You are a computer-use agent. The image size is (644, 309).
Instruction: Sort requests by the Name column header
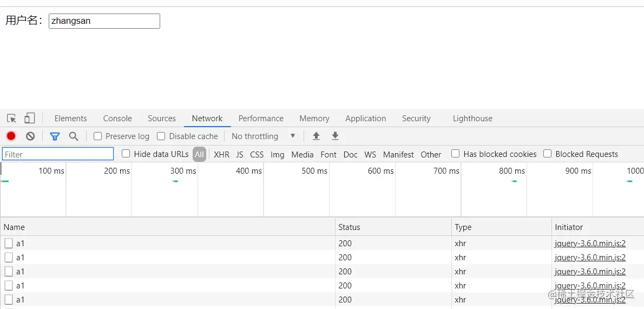168,227
